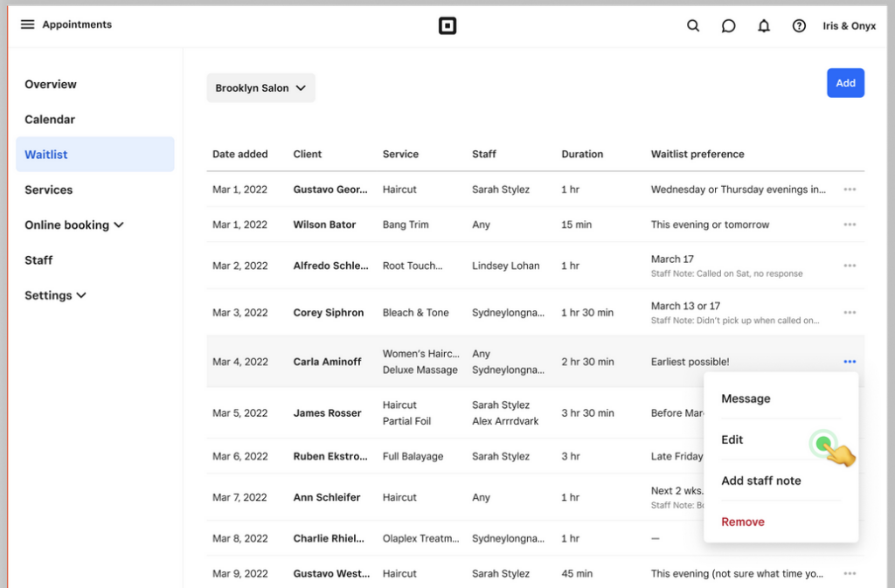This screenshot has width=895, height=588.
Task: Open the messages chat bubble icon
Action: pyautogui.click(x=728, y=25)
